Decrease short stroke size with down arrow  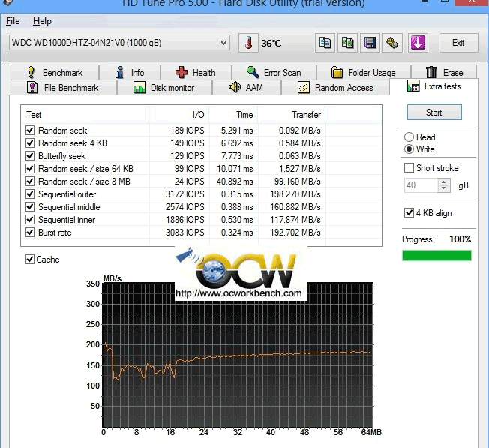point(444,189)
